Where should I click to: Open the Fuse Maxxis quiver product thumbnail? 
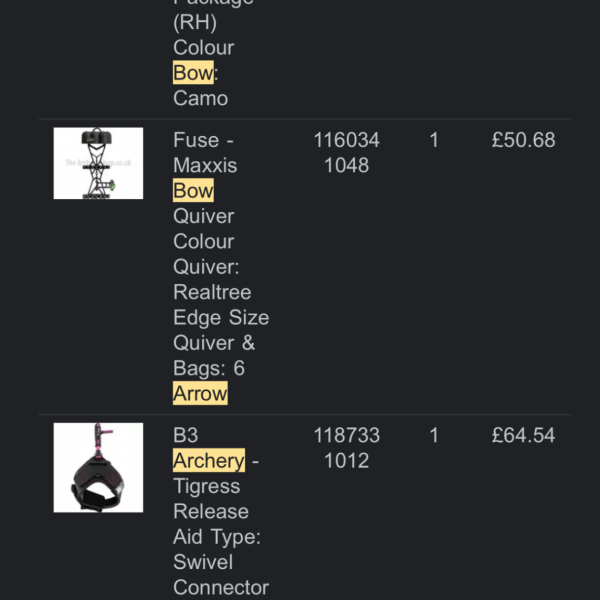[98, 163]
